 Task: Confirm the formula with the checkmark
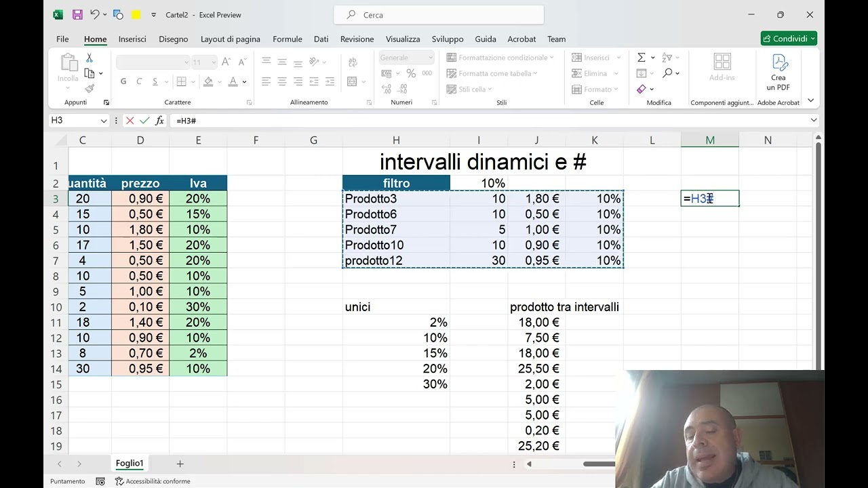click(144, 121)
